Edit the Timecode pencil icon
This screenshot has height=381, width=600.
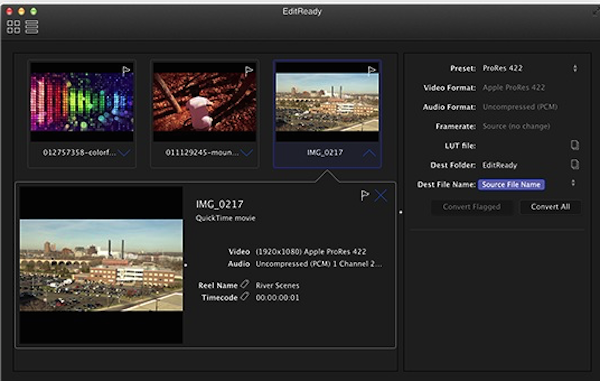[245, 296]
